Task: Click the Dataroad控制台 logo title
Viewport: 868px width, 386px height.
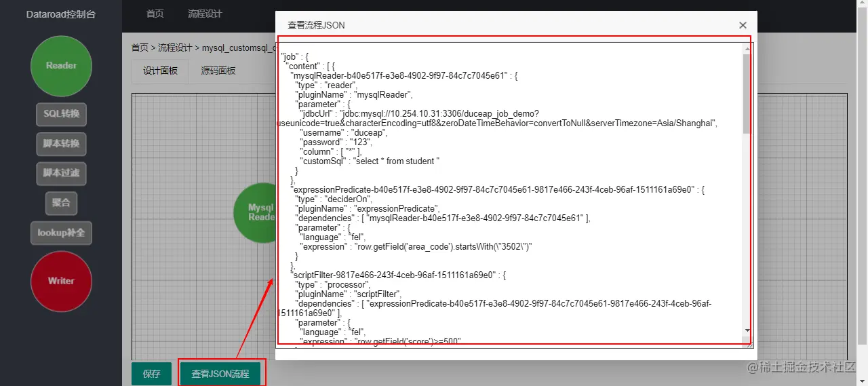Action: coord(61,14)
